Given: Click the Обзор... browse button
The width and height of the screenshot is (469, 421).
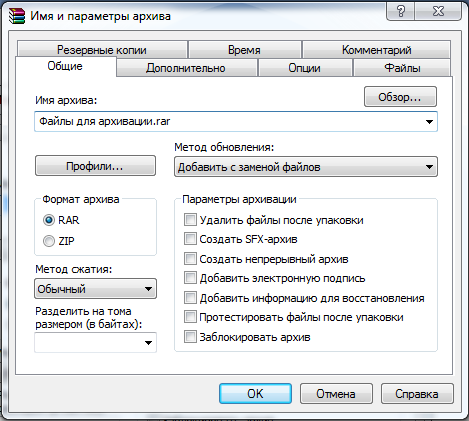Looking at the screenshot, I should [x=400, y=97].
